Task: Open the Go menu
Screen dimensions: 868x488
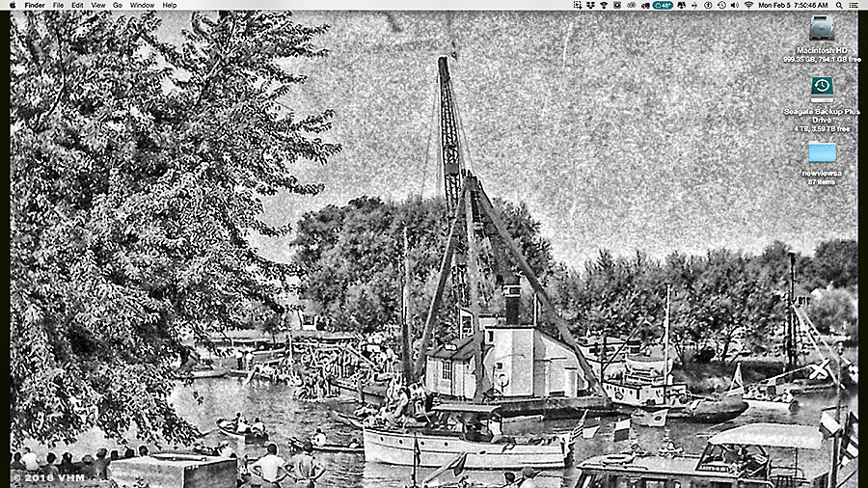Action: 118,5
